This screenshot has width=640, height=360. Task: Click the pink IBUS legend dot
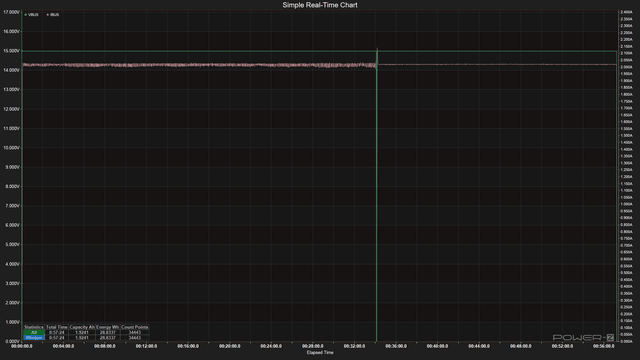click(48, 15)
